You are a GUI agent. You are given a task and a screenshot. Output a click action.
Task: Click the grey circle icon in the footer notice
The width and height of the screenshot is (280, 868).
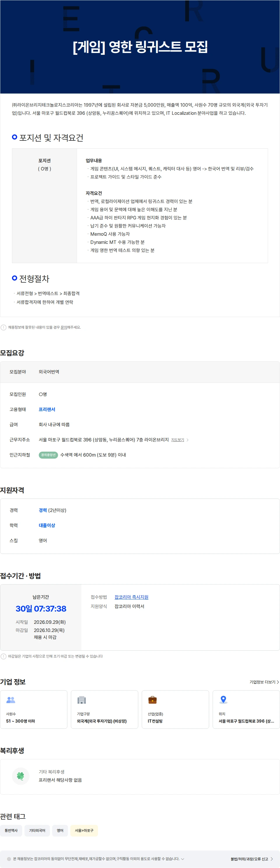9,859
